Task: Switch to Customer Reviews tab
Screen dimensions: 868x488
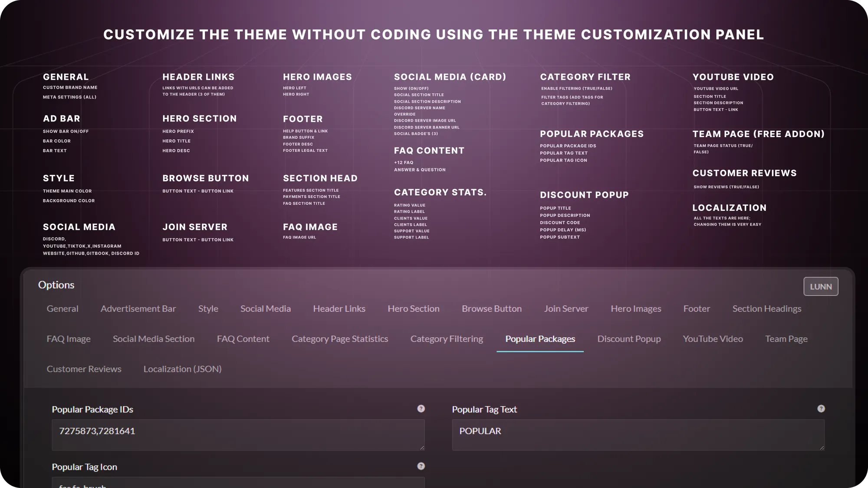Action: [84, 369]
